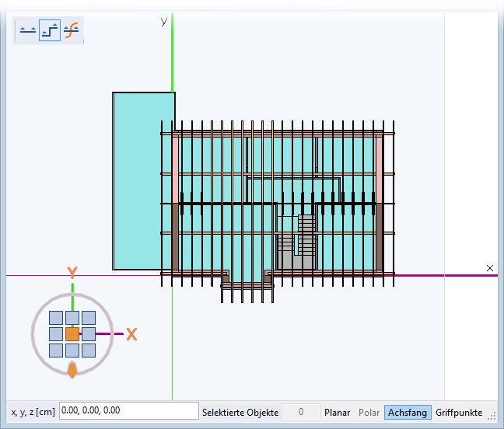This screenshot has width=504, height=429.
Task: Toggle Griffpunkte grip points
Action: [x=459, y=413]
